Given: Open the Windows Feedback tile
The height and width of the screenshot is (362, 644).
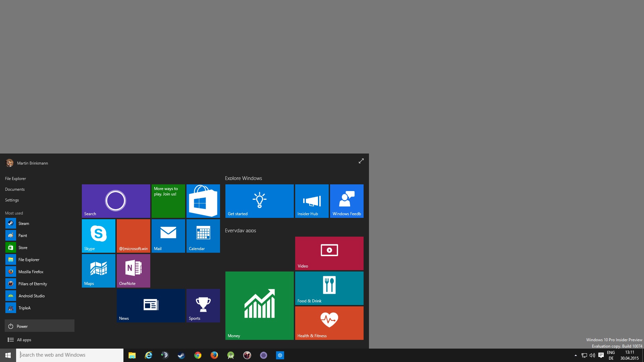Looking at the screenshot, I should (x=346, y=201).
